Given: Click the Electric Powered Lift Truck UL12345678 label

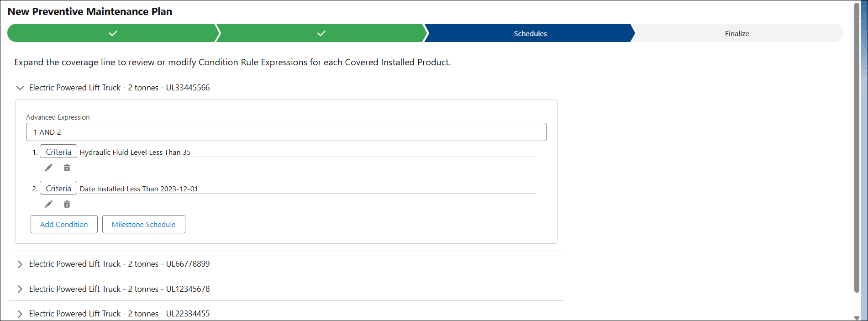Looking at the screenshot, I should [x=120, y=289].
